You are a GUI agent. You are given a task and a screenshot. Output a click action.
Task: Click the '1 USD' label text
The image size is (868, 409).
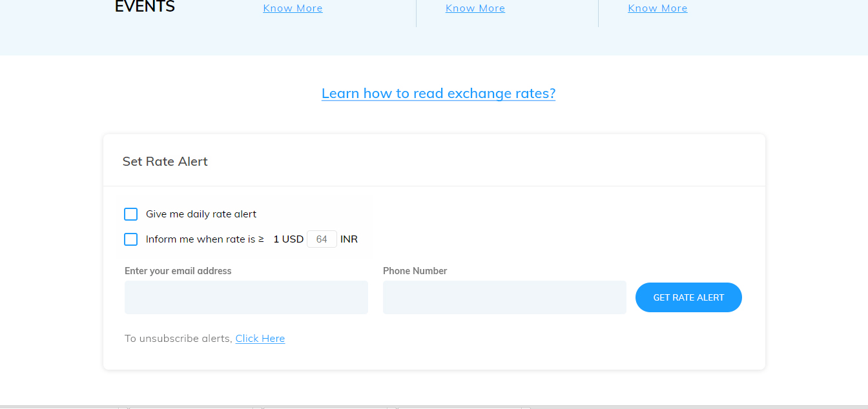pyautogui.click(x=288, y=239)
